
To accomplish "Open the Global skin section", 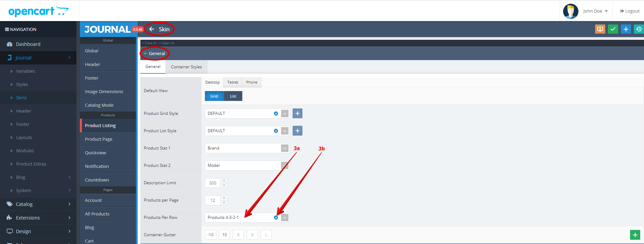I will [108, 51].
